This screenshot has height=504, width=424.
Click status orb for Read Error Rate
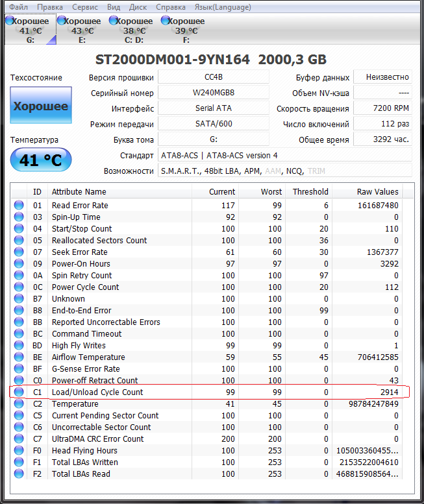(x=19, y=205)
